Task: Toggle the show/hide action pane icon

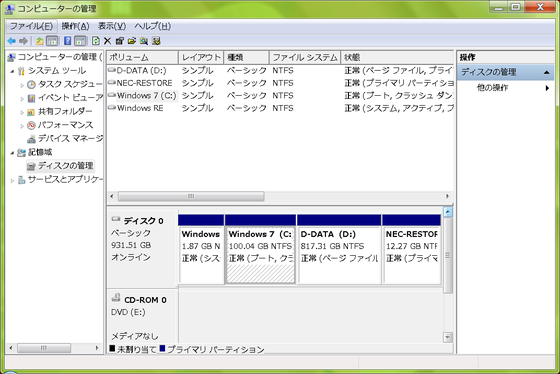Action: click(80, 41)
